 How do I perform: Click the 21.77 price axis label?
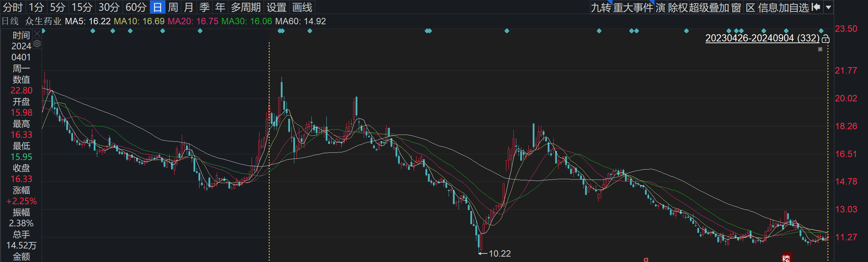[846, 70]
